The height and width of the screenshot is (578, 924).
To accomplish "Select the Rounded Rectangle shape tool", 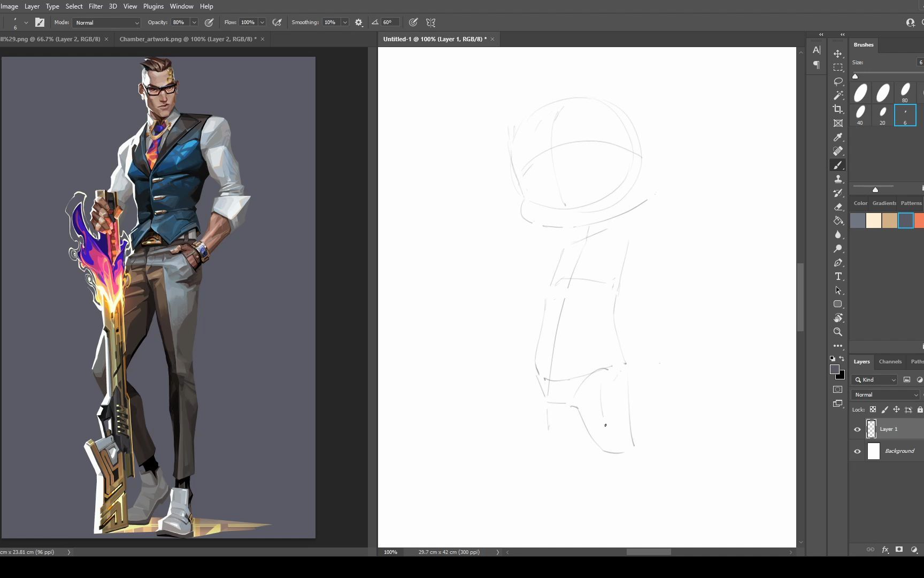I will [838, 304].
